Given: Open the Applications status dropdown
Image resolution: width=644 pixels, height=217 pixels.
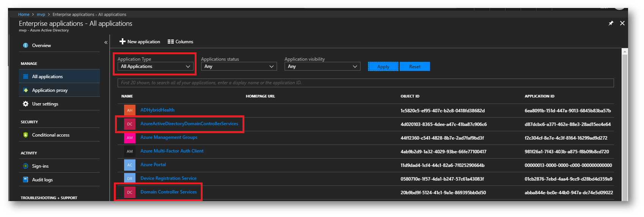Looking at the screenshot, I should pyautogui.click(x=239, y=66).
